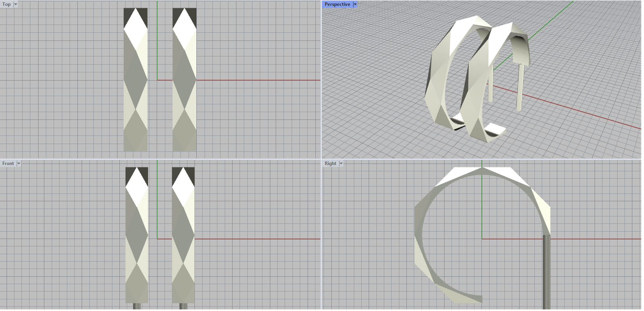Image resolution: width=644 pixels, height=311 pixels.
Task: Open the Front viewport dropdown arrow
Action: (19, 164)
